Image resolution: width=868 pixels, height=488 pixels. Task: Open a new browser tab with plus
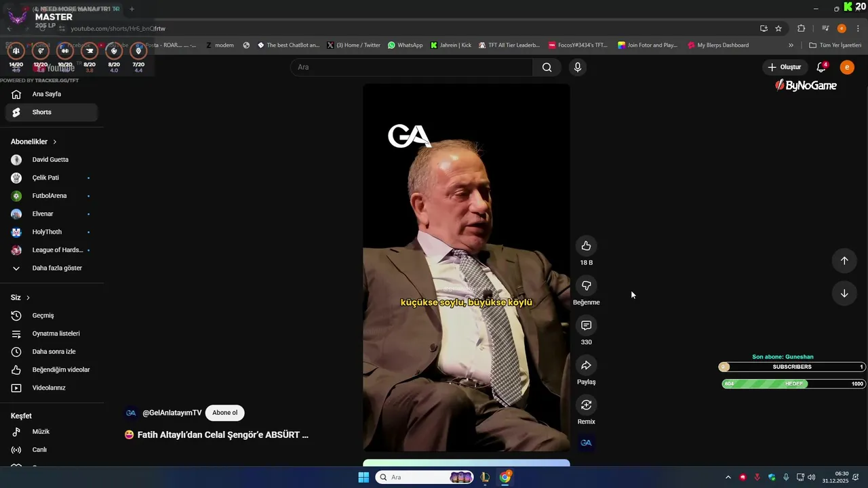pos(132,9)
